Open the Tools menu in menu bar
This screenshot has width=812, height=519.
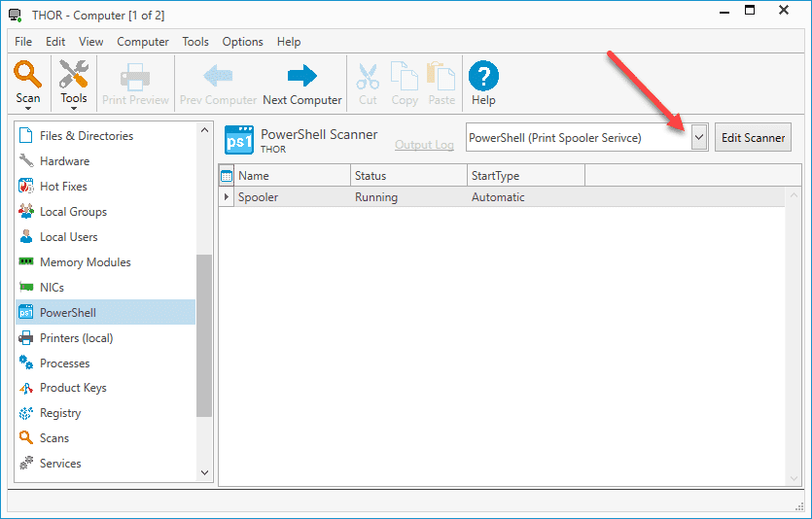(x=195, y=42)
